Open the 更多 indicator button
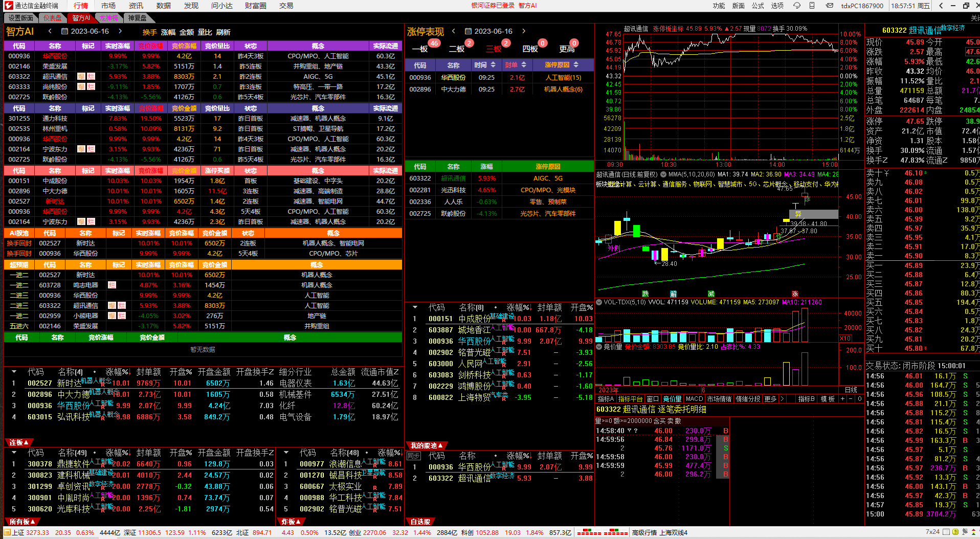The height and width of the screenshot is (539, 980). point(770,399)
